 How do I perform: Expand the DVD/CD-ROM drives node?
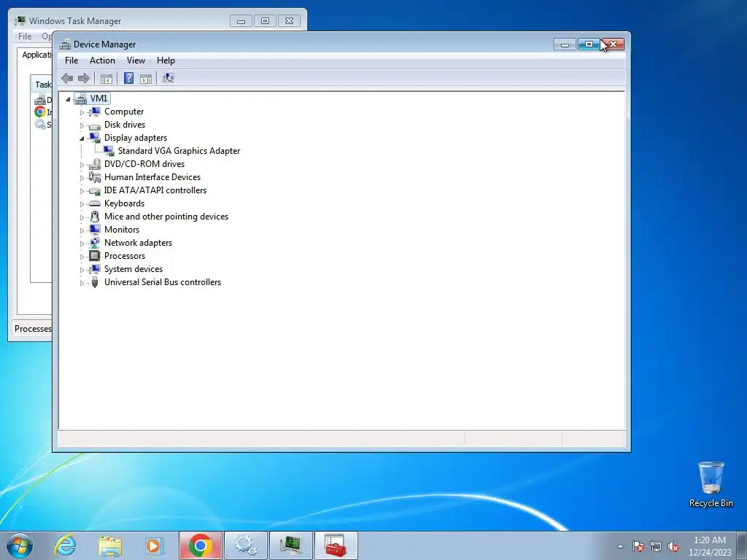(82, 165)
